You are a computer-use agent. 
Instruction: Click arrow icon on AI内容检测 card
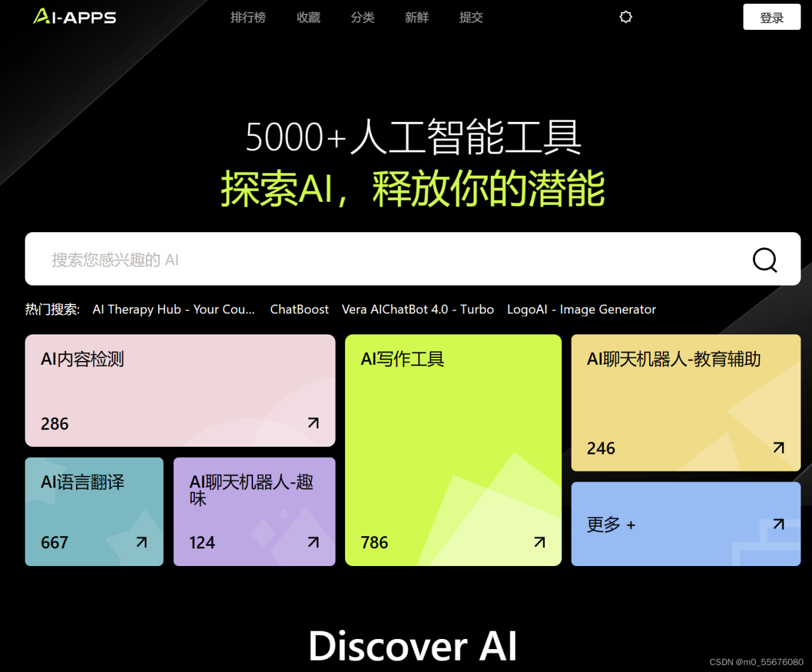[x=313, y=423]
